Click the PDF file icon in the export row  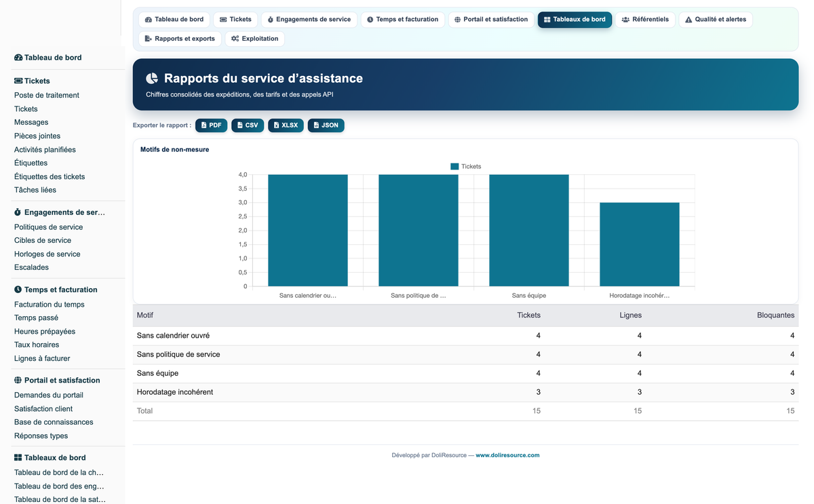204,125
